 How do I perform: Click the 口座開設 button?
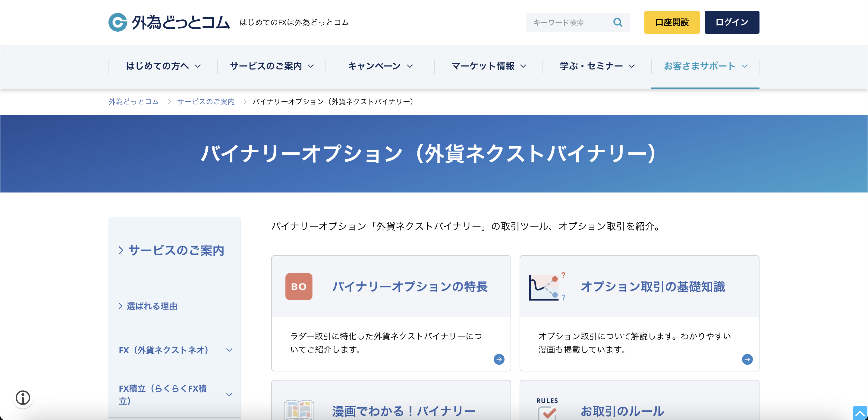click(x=671, y=22)
